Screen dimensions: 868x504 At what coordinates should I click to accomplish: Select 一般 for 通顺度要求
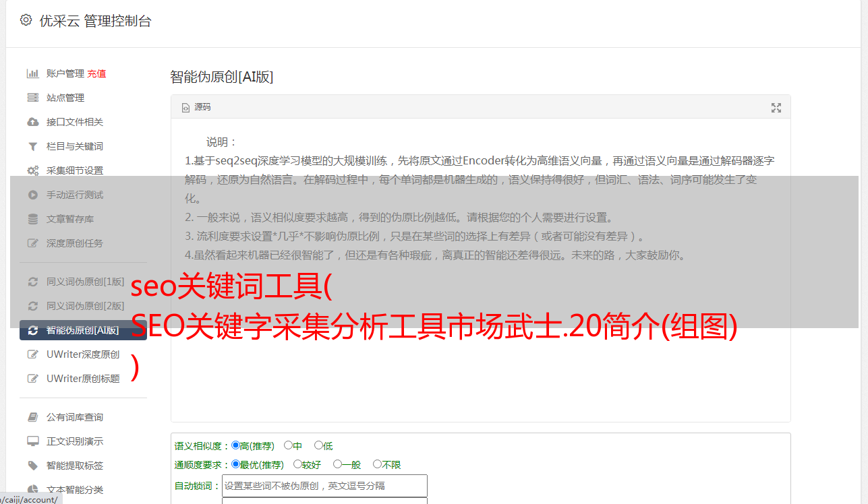337,464
